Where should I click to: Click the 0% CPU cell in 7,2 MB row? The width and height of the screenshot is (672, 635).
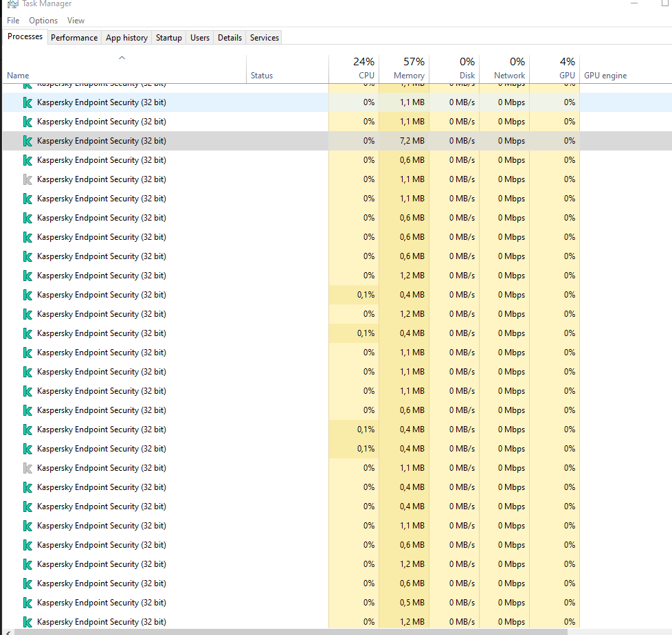[354, 141]
